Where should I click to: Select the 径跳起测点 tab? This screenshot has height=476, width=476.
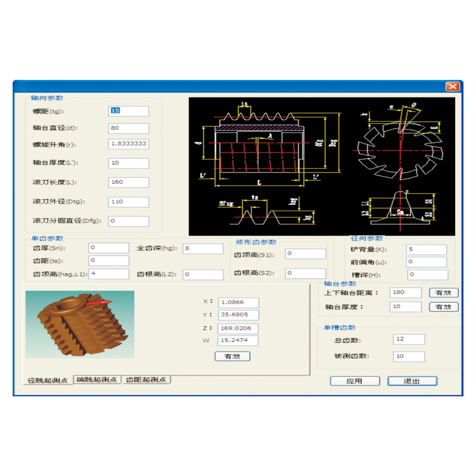click(x=48, y=380)
